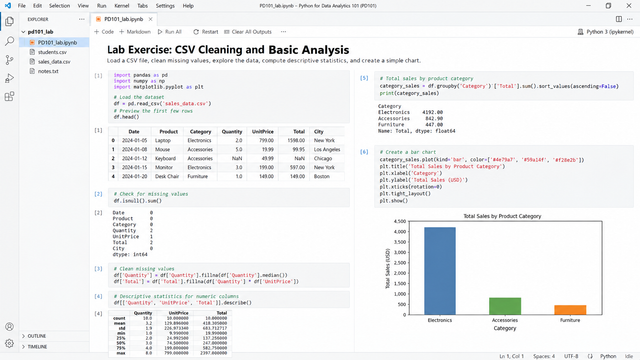640x360 pixels.
Task: Click the Electronics bar in chart
Action: click(x=440, y=271)
